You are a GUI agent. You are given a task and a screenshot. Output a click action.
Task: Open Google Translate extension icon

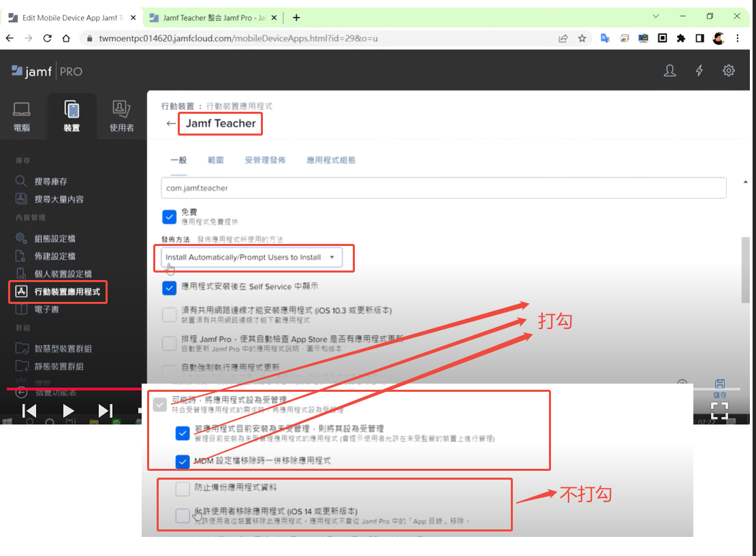pyautogui.click(x=605, y=38)
